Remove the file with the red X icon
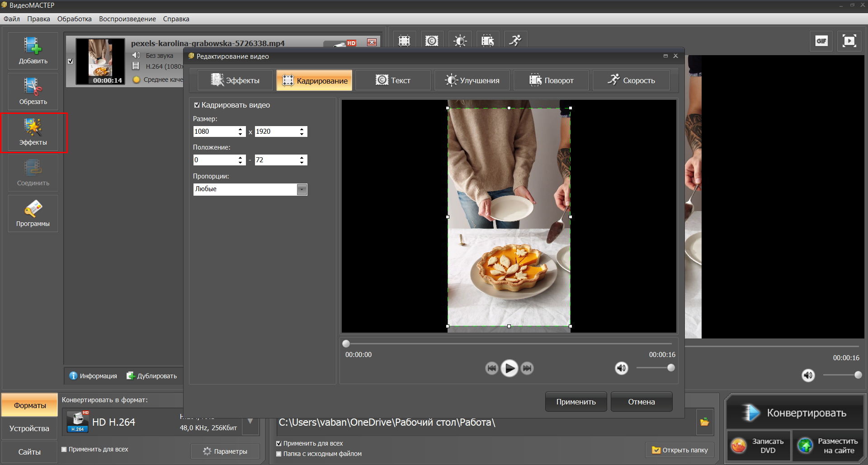Image resolution: width=868 pixels, height=465 pixels. [x=372, y=42]
